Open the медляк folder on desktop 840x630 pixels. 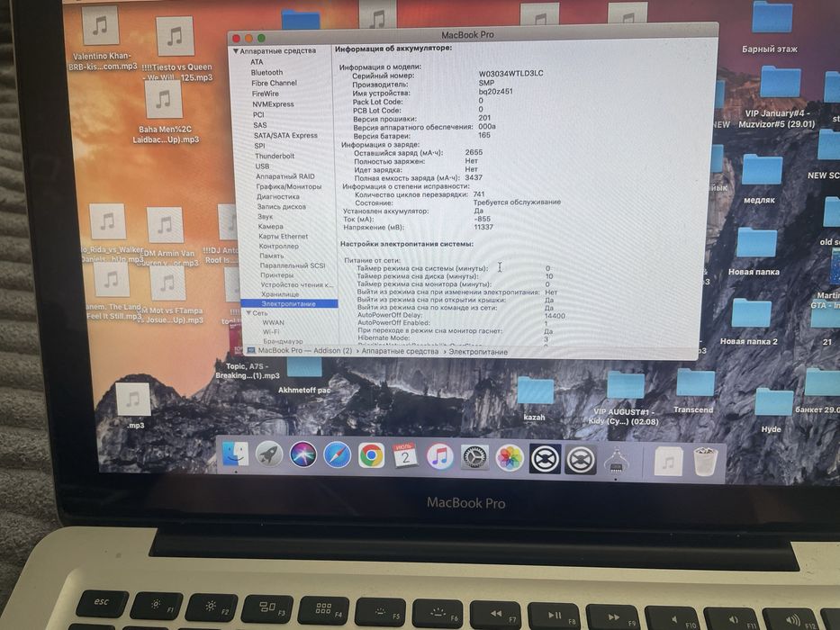coord(762,178)
